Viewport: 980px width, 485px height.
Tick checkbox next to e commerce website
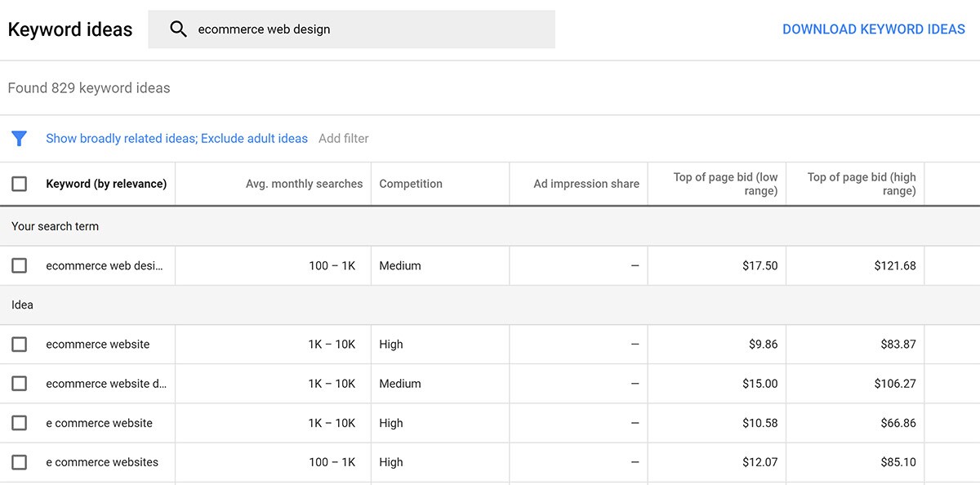[19, 423]
